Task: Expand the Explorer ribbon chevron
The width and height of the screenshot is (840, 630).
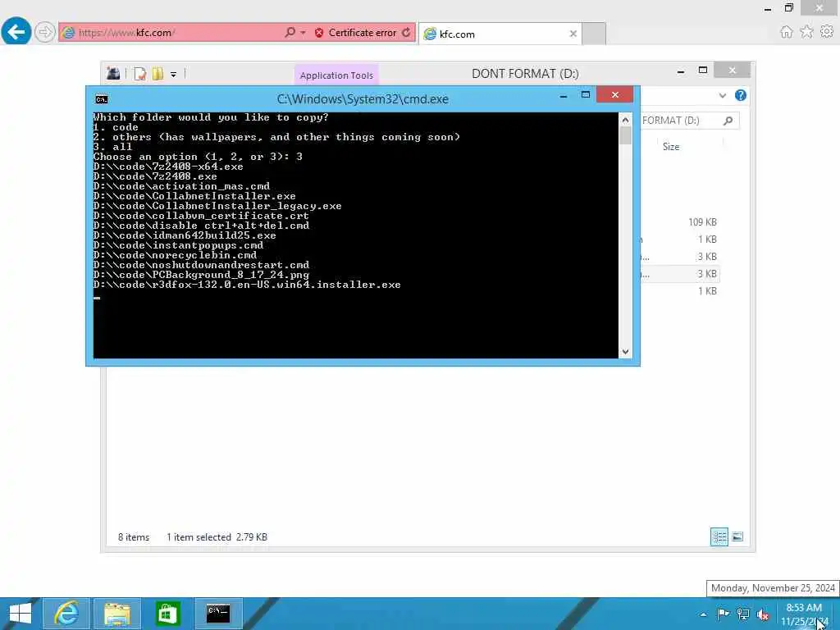Action: [723, 95]
